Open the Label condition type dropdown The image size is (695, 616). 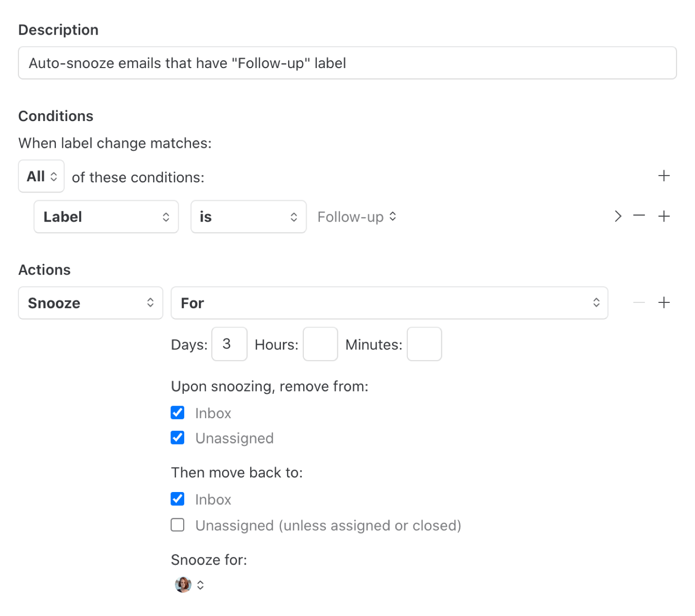[x=106, y=217]
